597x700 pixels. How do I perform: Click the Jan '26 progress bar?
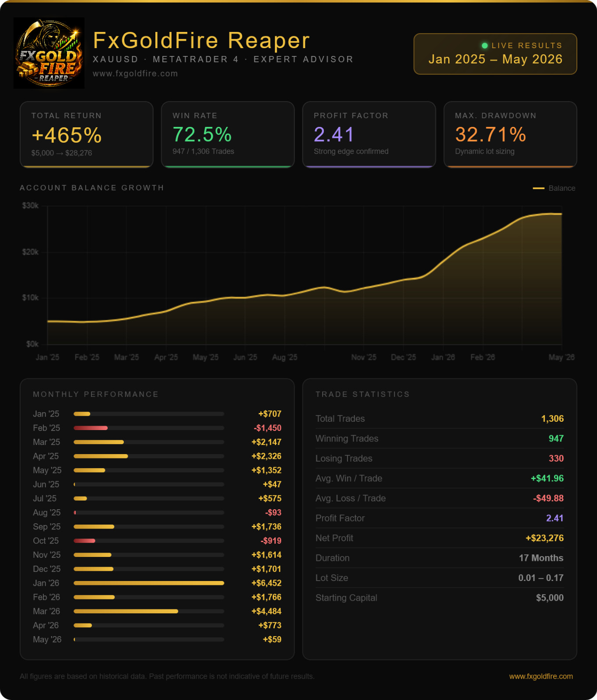(x=149, y=583)
